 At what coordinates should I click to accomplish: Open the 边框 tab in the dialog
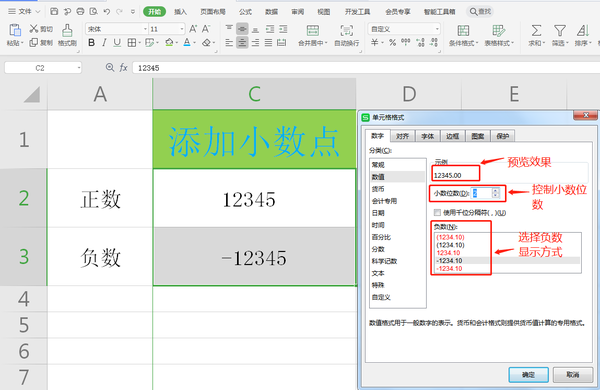pyautogui.click(x=452, y=136)
